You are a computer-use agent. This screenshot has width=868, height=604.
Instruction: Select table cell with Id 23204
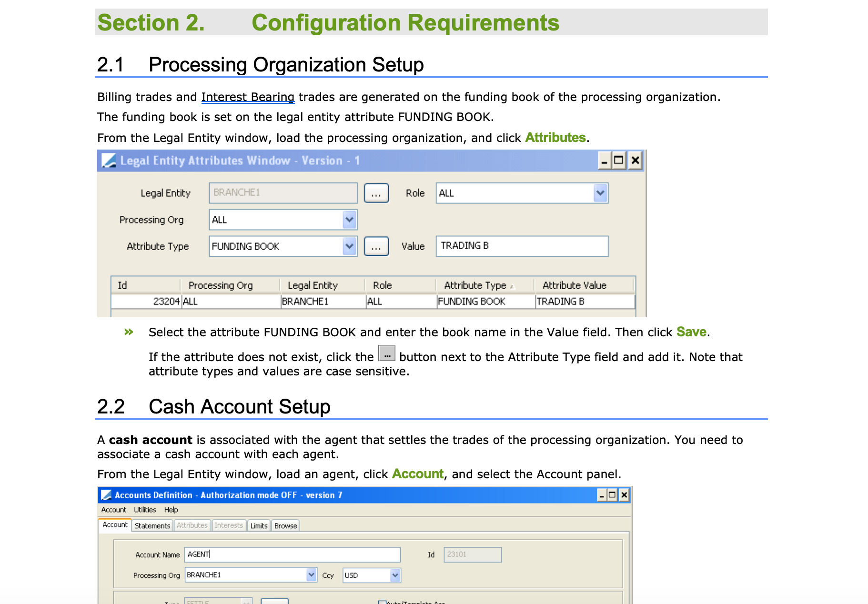pyautogui.click(x=146, y=302)
